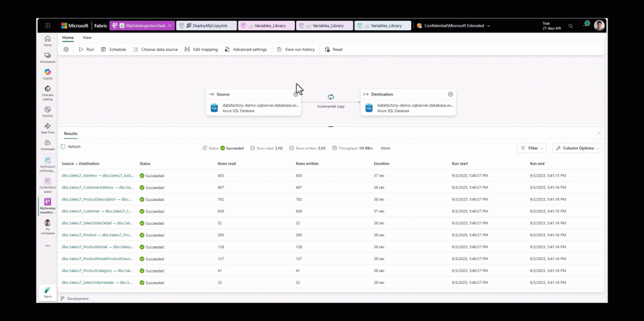This screenshot has height=321, width=644.
Task: Open Workloads in the left sidebar
Action: 48,144
